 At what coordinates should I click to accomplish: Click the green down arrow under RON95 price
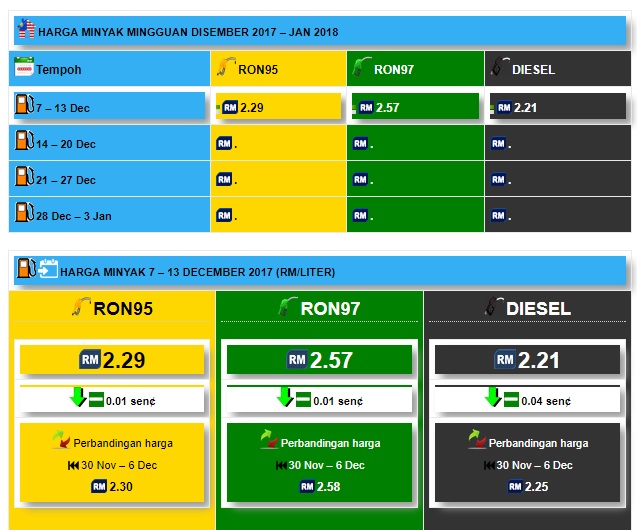[x=78, y=399]
